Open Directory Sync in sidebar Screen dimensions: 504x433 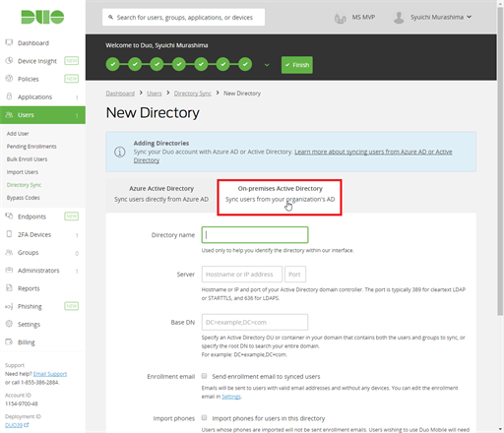[24, 185]
